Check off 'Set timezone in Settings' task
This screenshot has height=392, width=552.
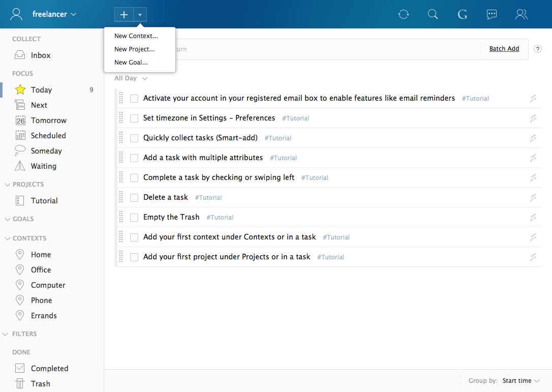pos(134,118)
